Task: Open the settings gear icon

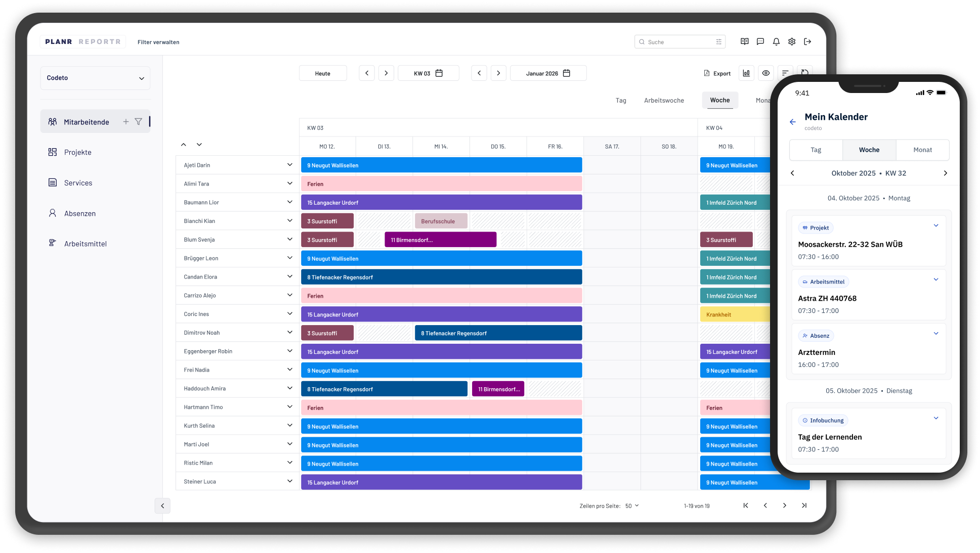Action: [x=792, y=42]
